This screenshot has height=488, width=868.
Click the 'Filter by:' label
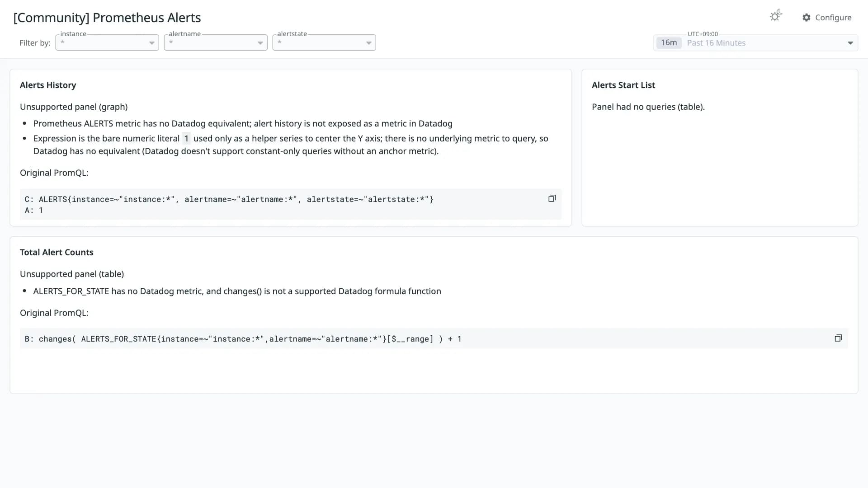pyautogui.click(x=35, y=43)
